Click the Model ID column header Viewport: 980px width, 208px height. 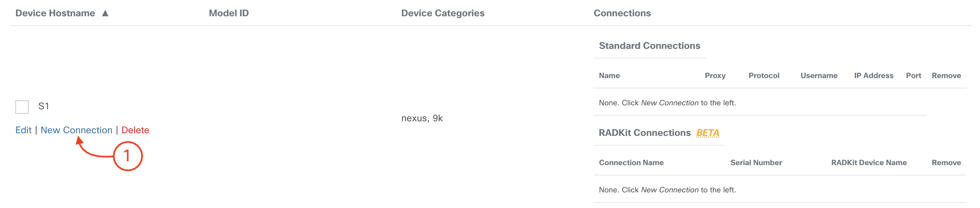(229, 13)
